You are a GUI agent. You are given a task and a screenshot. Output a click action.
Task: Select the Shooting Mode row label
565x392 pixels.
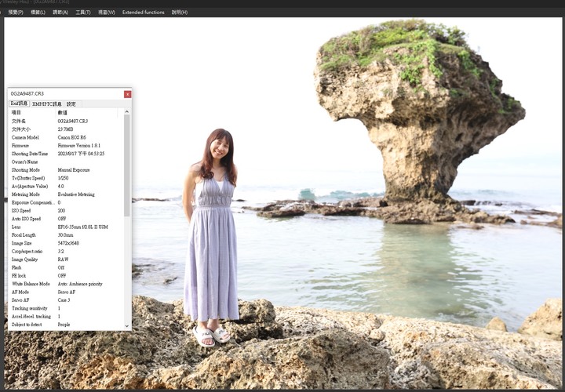(x=25, y=170)
